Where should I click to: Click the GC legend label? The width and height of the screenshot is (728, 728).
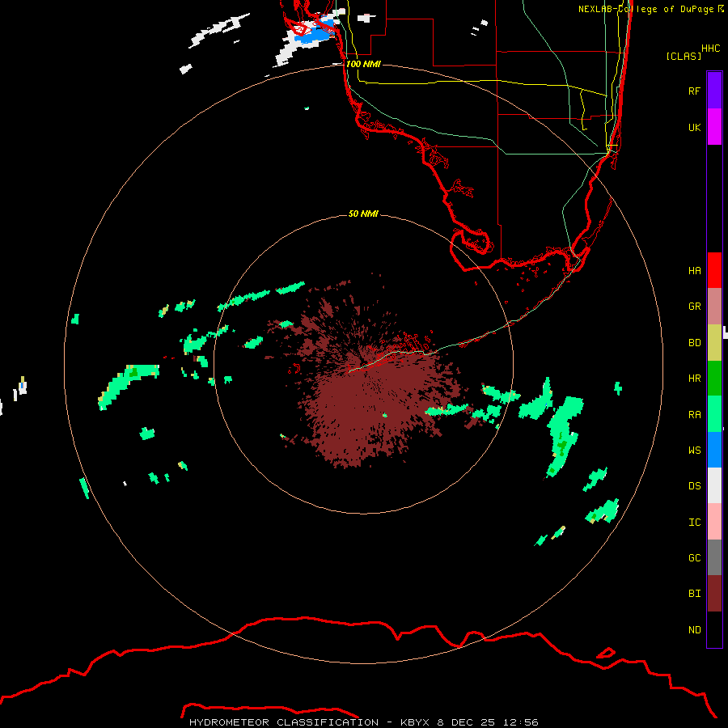click(x=694, y=558)
